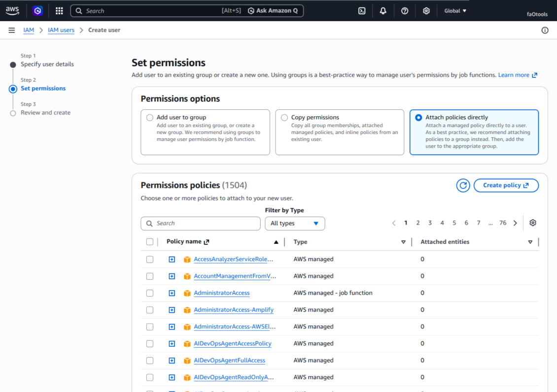557x392 pixels.
Task: Sort by Attached entities column arrow
Action: point(530,242)
